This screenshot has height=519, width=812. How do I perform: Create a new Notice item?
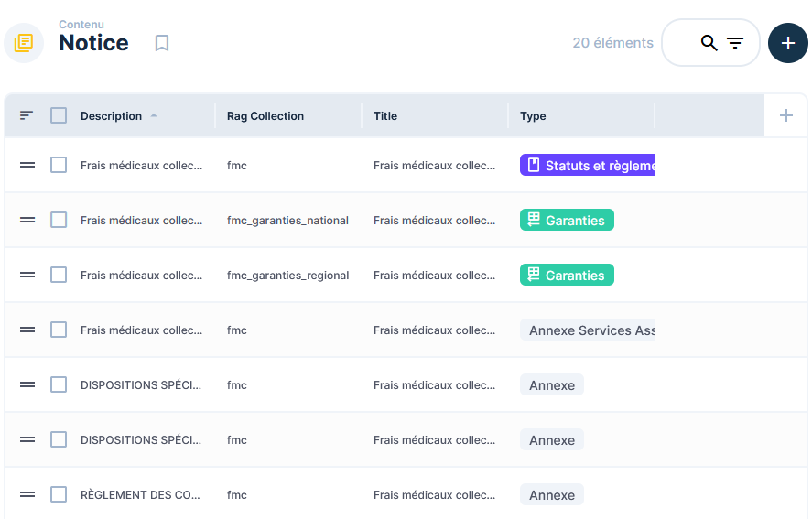787,43
